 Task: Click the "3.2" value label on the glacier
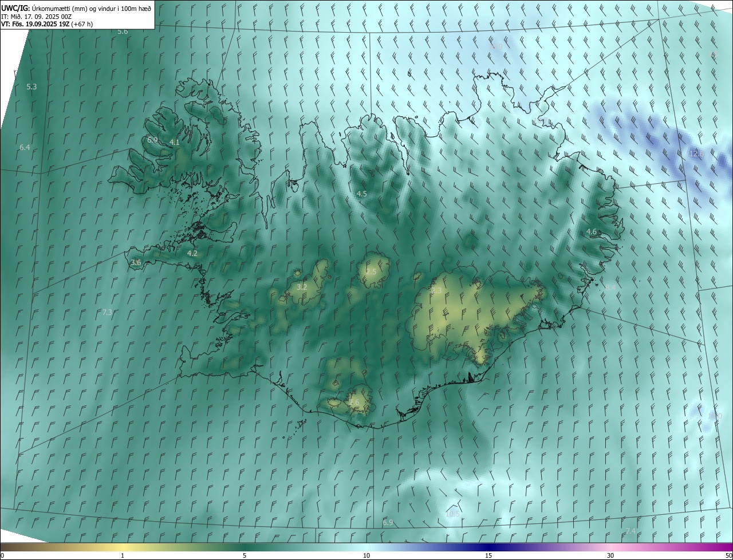pyautogui.click(x=302, y=287)
